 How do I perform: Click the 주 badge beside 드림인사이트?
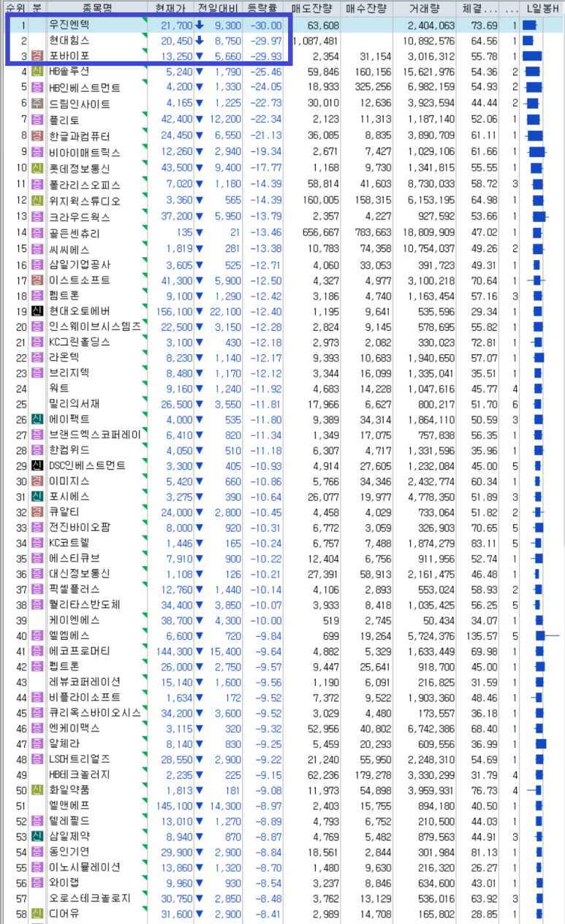(37, 104)
